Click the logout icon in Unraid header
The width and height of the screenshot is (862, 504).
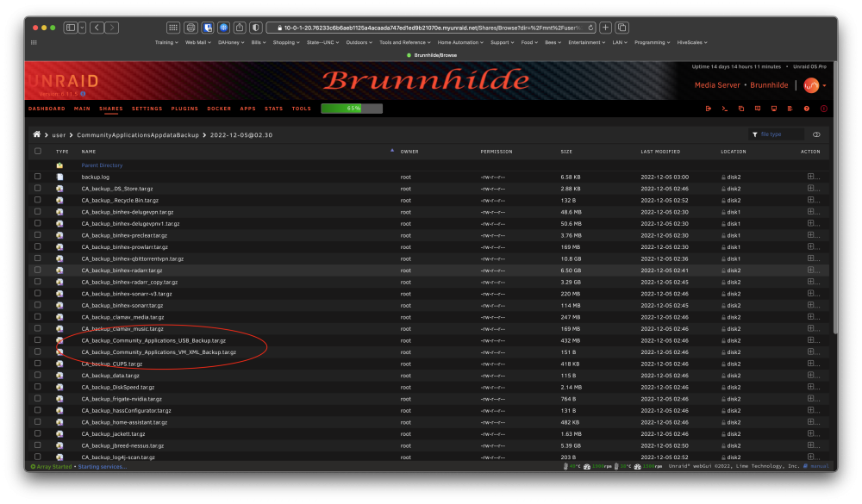708,109
